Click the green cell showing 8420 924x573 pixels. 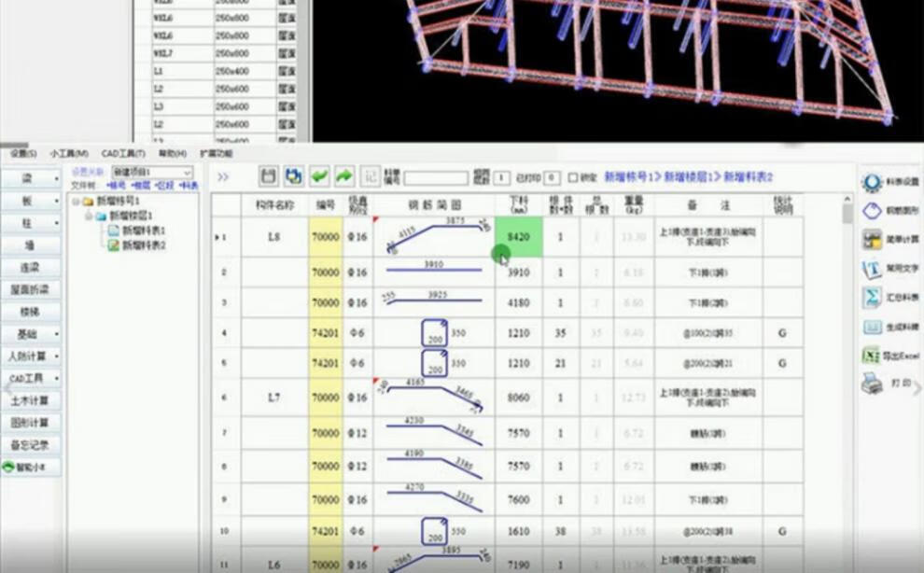(519, 237)
